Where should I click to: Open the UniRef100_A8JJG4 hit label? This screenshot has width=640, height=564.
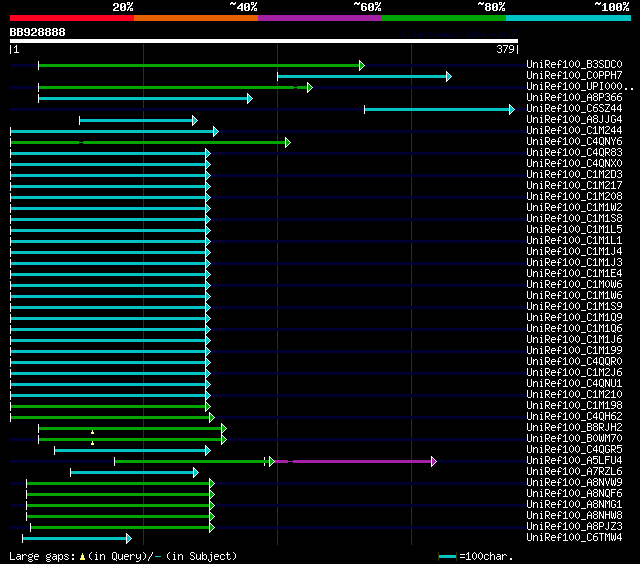574,120
